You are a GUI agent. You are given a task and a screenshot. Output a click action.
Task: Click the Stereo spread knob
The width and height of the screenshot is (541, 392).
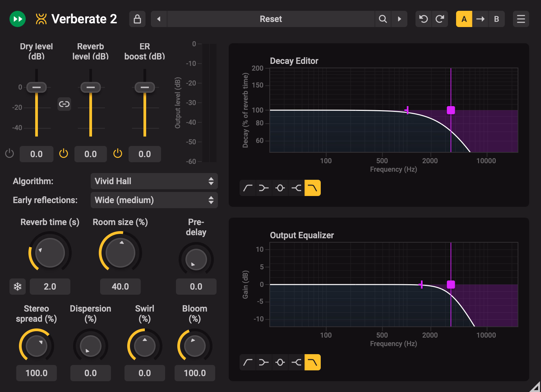[x=37, y=346]
